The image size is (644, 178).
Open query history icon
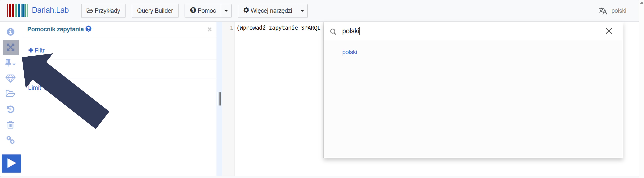[11, 109]
